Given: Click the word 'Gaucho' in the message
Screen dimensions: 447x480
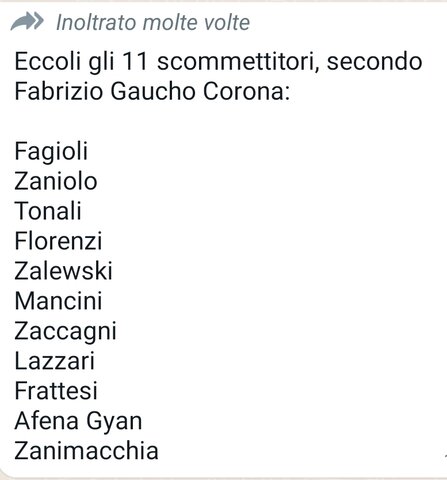Looking at the screenshot, I should point(153,91).
